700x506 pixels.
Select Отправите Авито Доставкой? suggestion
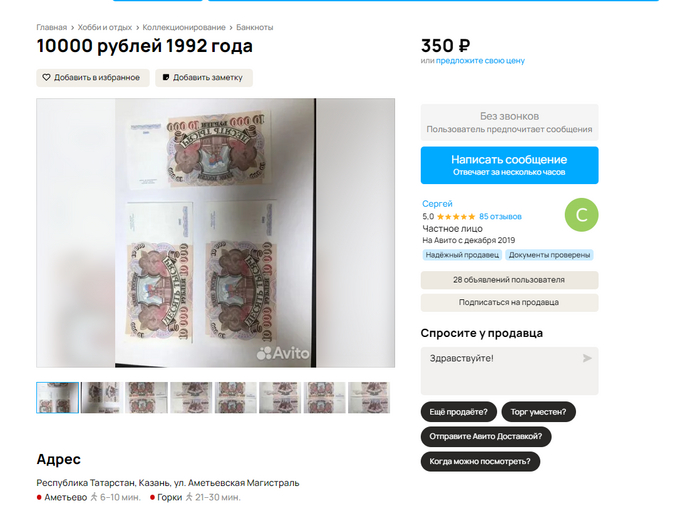pos(486,436)
